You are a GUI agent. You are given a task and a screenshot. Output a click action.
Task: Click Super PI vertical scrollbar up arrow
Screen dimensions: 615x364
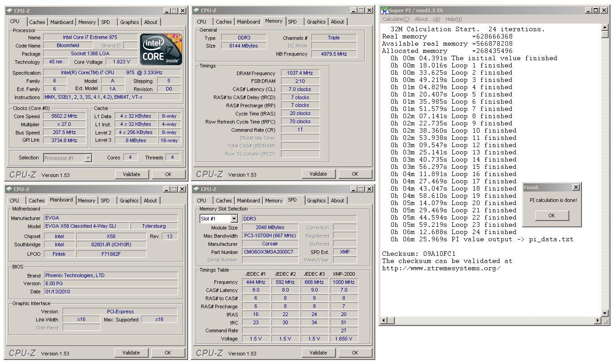pos(605,28)
